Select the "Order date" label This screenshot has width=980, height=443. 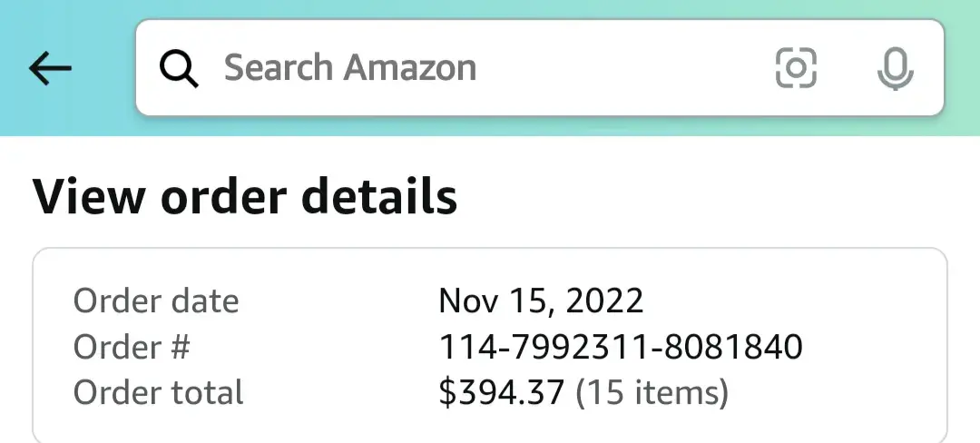click(156, 300)
